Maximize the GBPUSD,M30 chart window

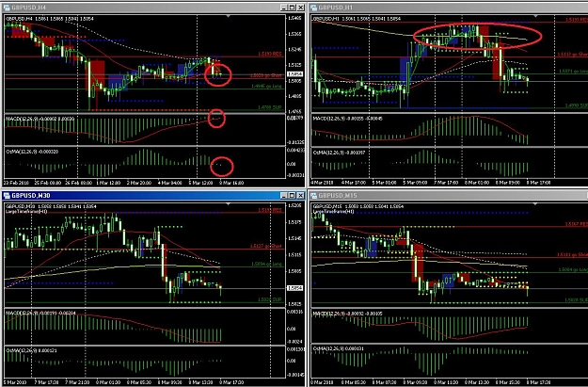point(293,196)
